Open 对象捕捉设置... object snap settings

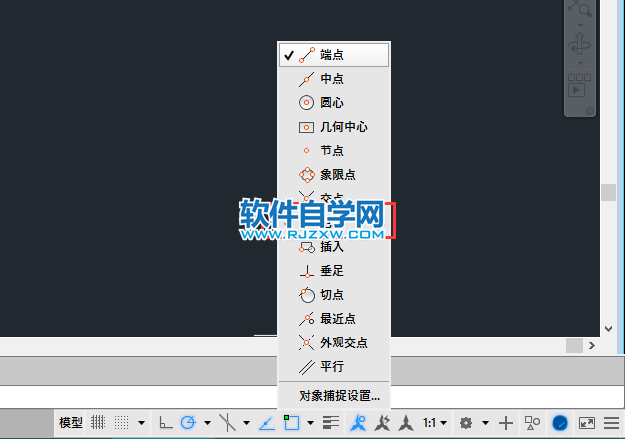[x=334, y=396]
